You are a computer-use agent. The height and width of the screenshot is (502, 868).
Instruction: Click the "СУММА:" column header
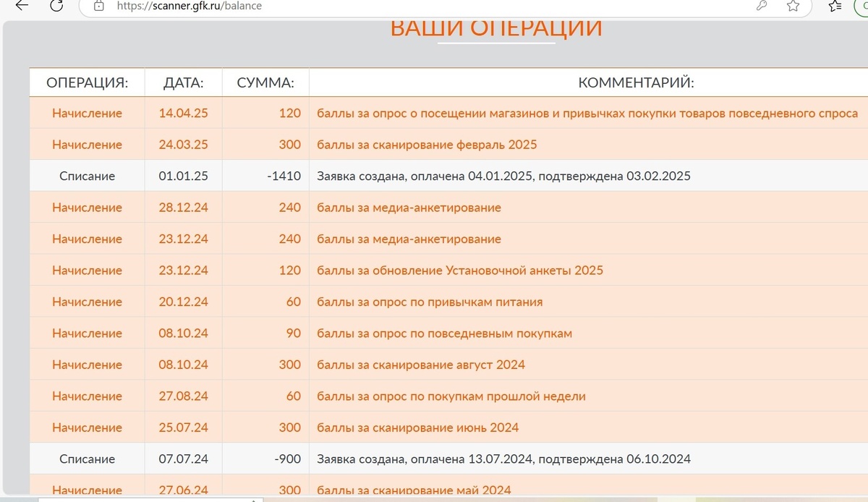[x=265, y=82]
